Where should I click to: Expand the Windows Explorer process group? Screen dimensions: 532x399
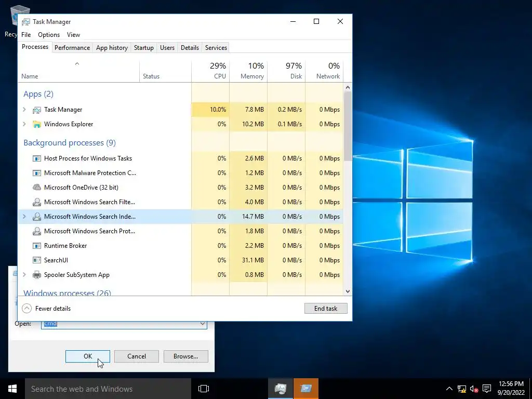pos(24,124)
